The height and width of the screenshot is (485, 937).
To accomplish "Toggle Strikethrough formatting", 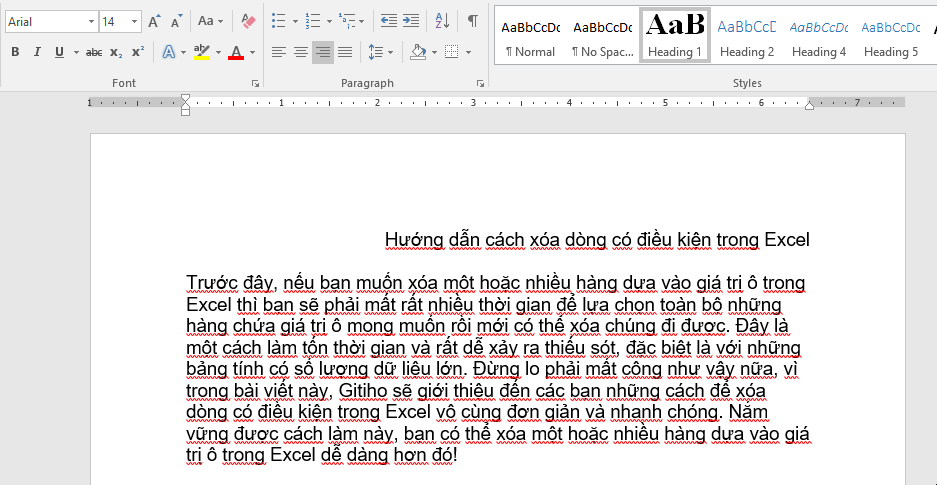I will point(94,53).
